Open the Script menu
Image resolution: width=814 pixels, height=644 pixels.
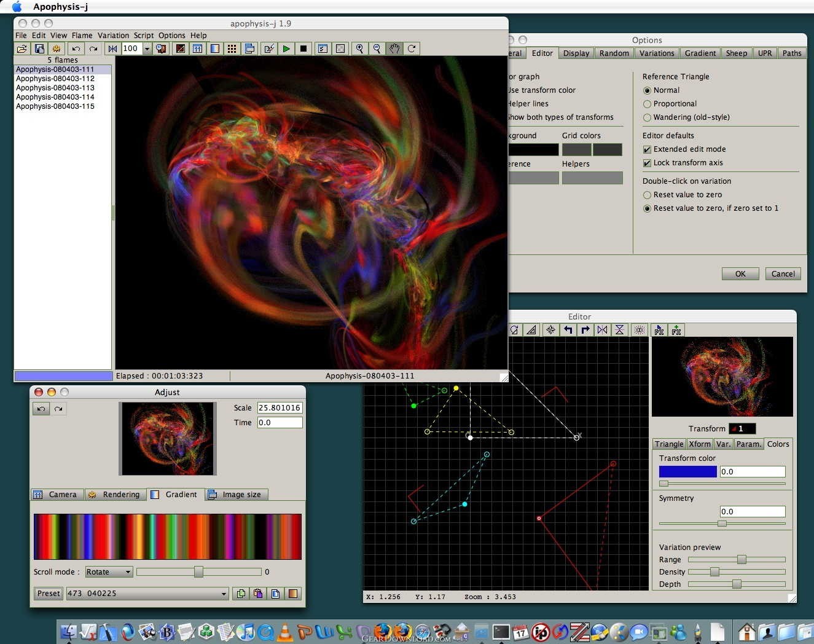144,36
